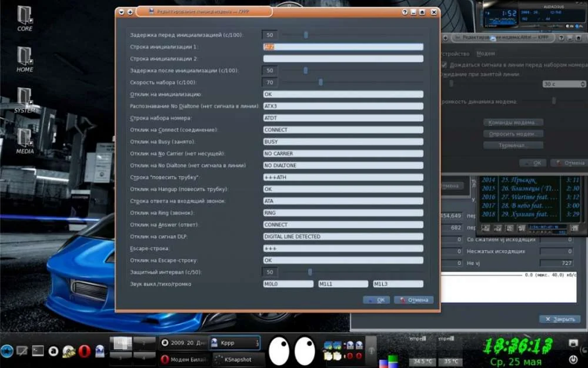Switch to the Модем tab
The image size is (588, 368).
click(x=485, y=54)
